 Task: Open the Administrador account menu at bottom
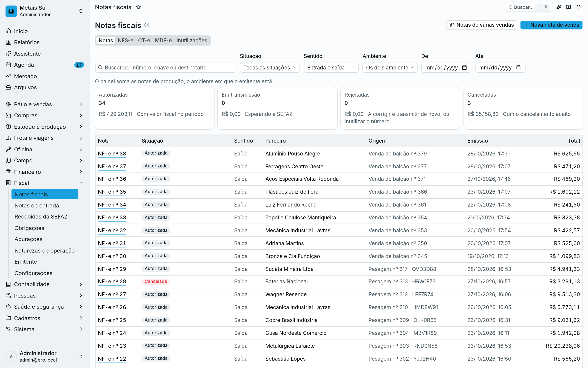[45, 356]
